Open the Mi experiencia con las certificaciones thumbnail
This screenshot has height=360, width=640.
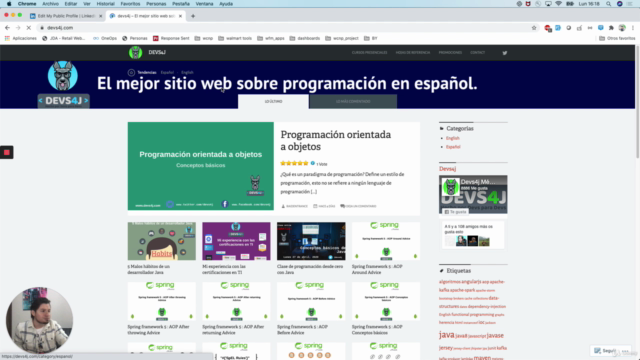click(x=236, y=241)
